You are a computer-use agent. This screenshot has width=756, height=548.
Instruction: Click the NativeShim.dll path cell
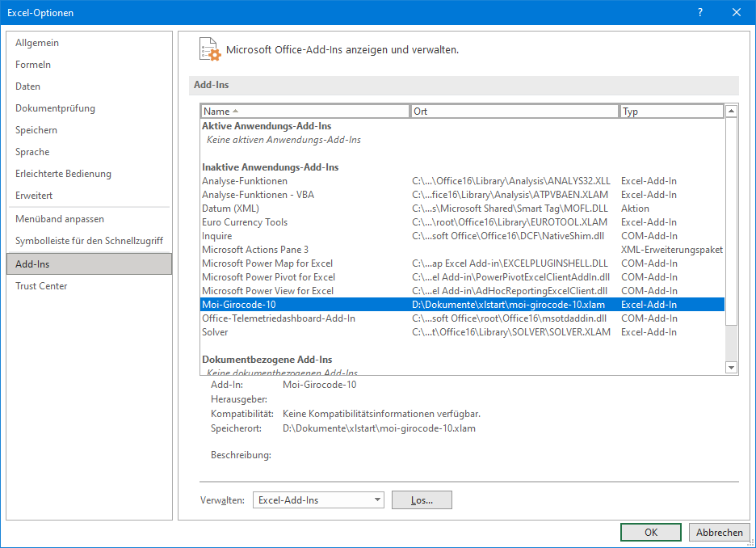coord(508,236)
